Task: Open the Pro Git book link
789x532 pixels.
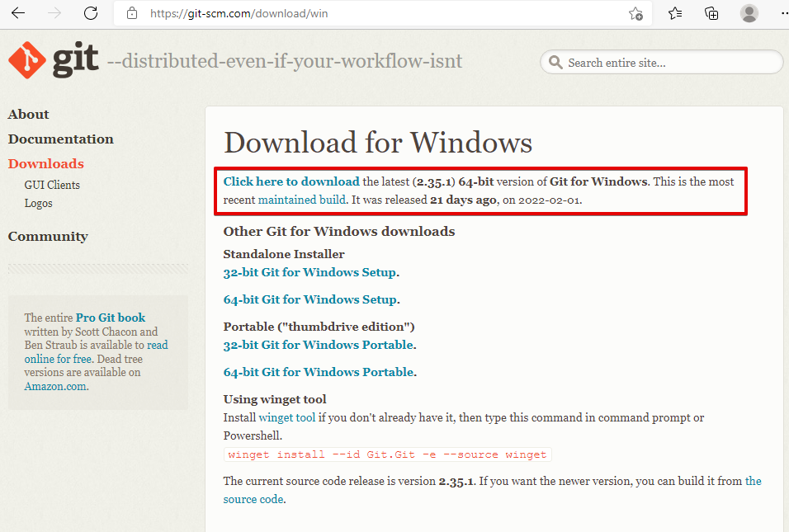Action: coord(111,318)
